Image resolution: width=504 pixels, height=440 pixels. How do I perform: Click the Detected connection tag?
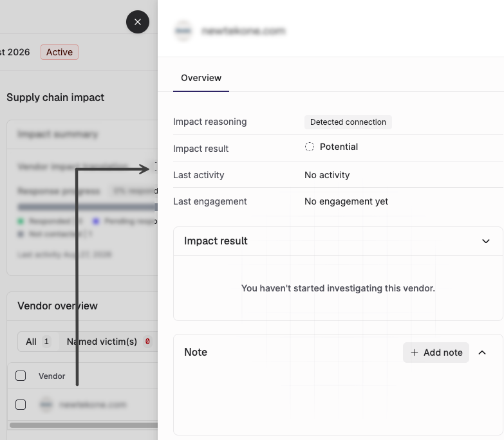348,122
